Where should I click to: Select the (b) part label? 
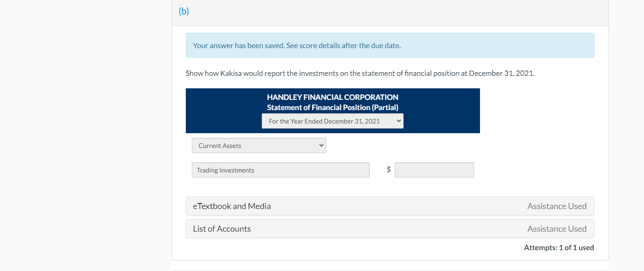(184, 11)
